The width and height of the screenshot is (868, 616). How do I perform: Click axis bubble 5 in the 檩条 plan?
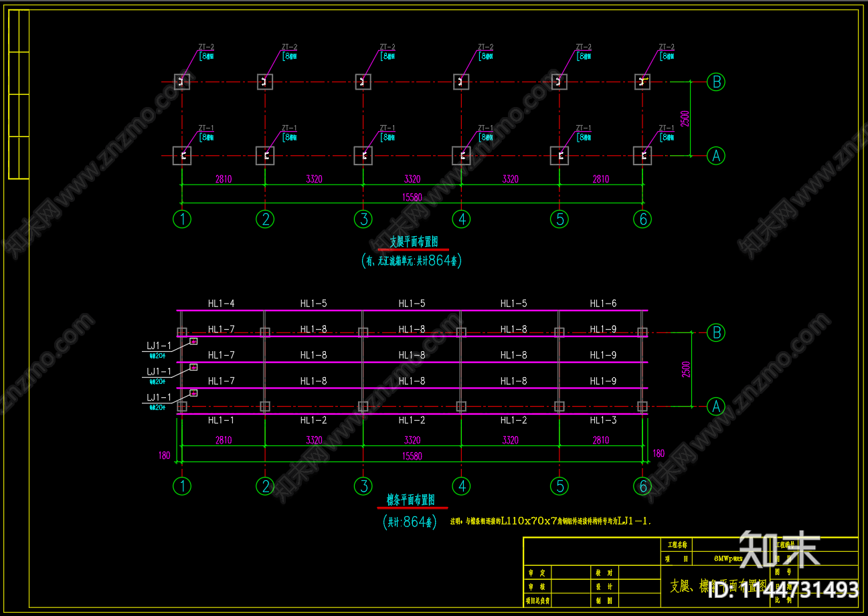click(x=559, y=486)
